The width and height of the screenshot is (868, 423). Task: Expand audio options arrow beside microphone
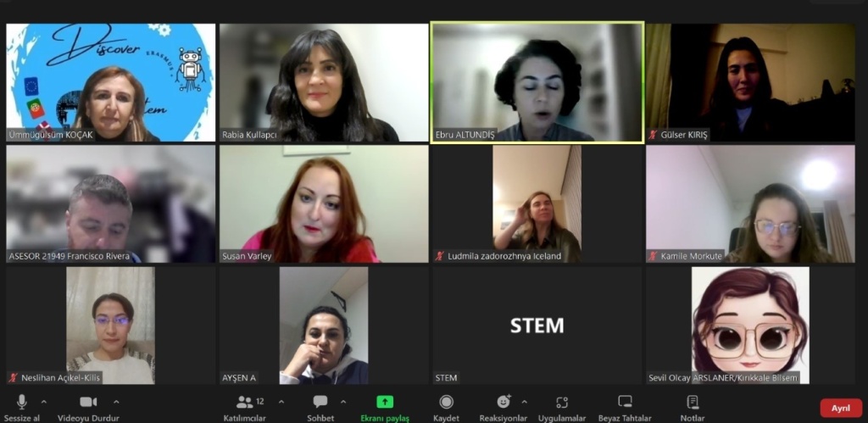(x=44, y=402)
